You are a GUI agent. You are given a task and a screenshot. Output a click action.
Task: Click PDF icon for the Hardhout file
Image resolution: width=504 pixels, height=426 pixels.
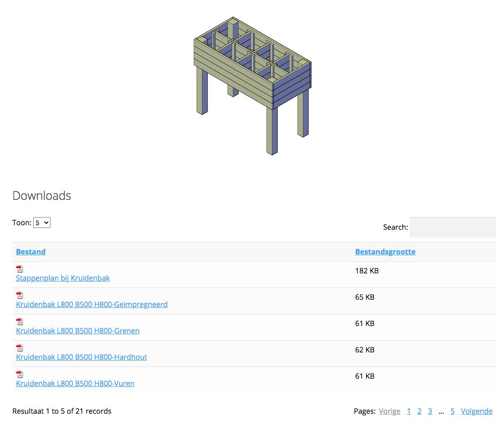pyautogui.click(x=20, y=348)
